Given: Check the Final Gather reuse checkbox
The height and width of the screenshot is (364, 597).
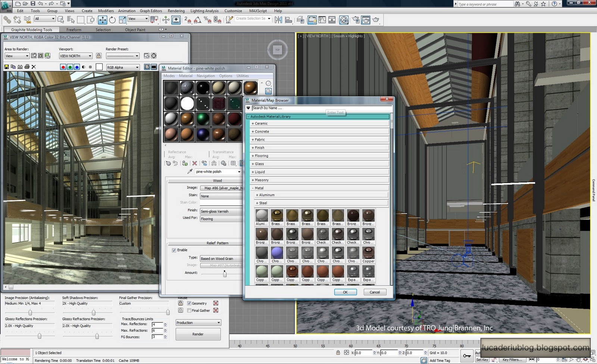Looking at the screenshot, I should (189, 310).
